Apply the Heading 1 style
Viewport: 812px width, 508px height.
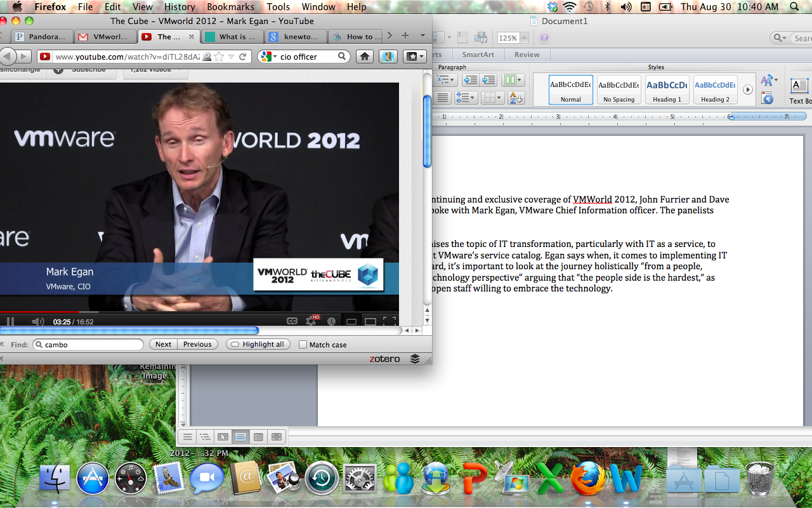click(667, 90)
